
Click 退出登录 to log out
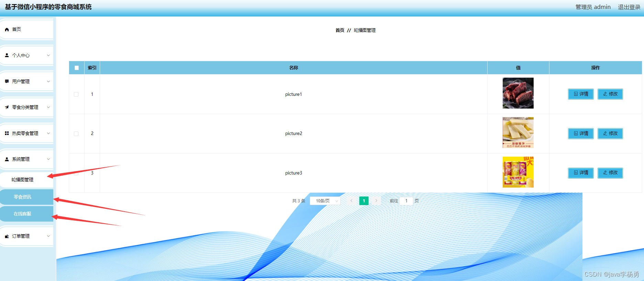pos(629,7)
